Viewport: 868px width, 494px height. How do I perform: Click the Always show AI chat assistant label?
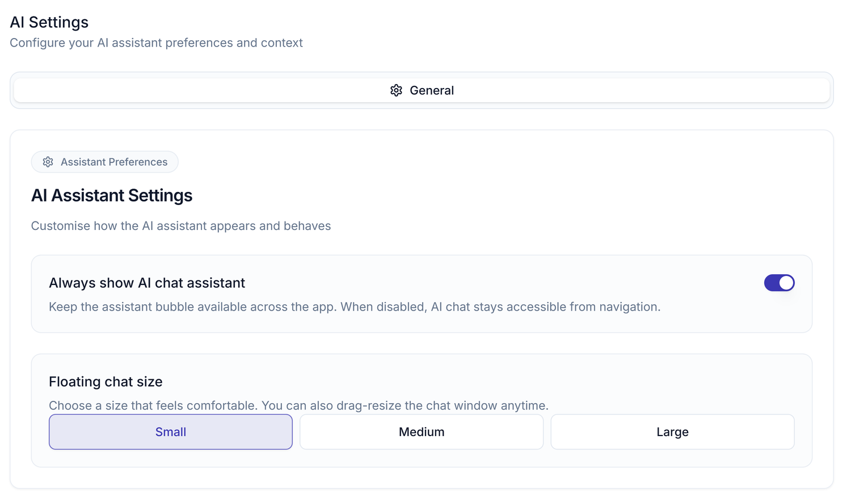pos(147,283)
